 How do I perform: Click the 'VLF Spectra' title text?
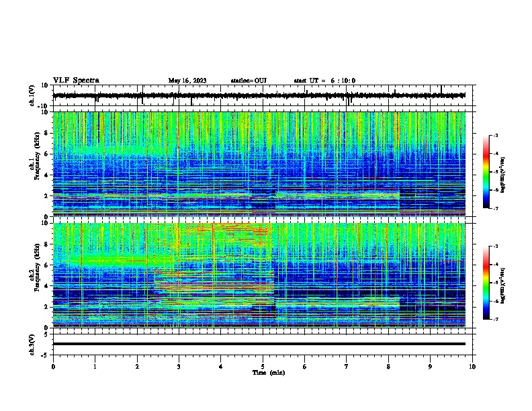(x=76, y=81)
